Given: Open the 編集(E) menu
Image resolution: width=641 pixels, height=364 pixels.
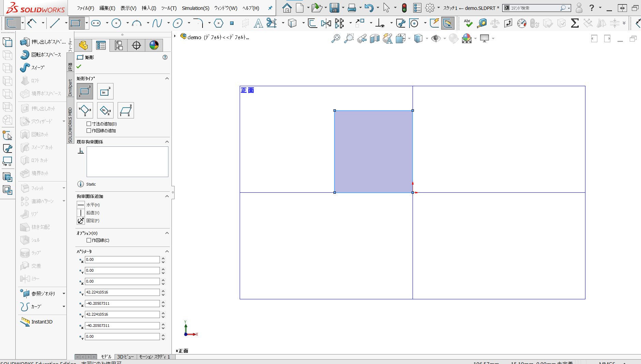Looking at the screenshot, I should coord(107,8).
